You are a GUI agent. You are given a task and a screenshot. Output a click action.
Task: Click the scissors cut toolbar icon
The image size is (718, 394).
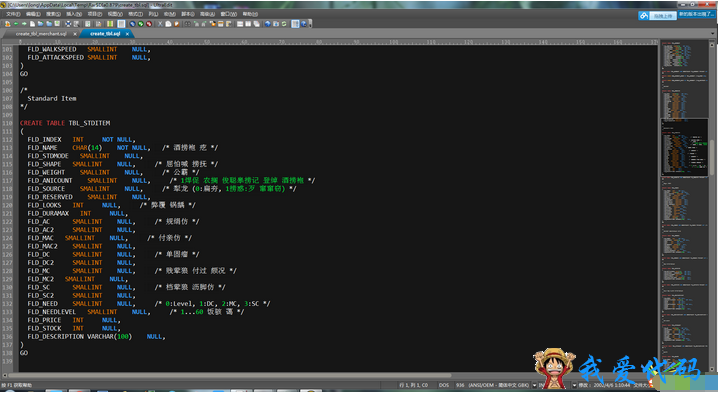pos(160,24)
